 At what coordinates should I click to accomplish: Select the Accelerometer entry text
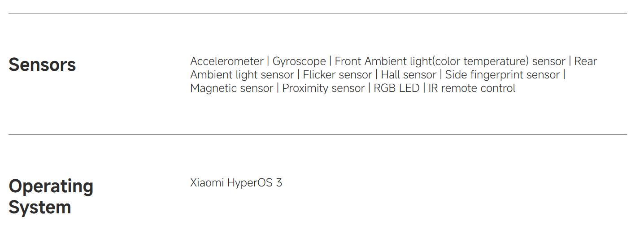[x=226, y=61]
